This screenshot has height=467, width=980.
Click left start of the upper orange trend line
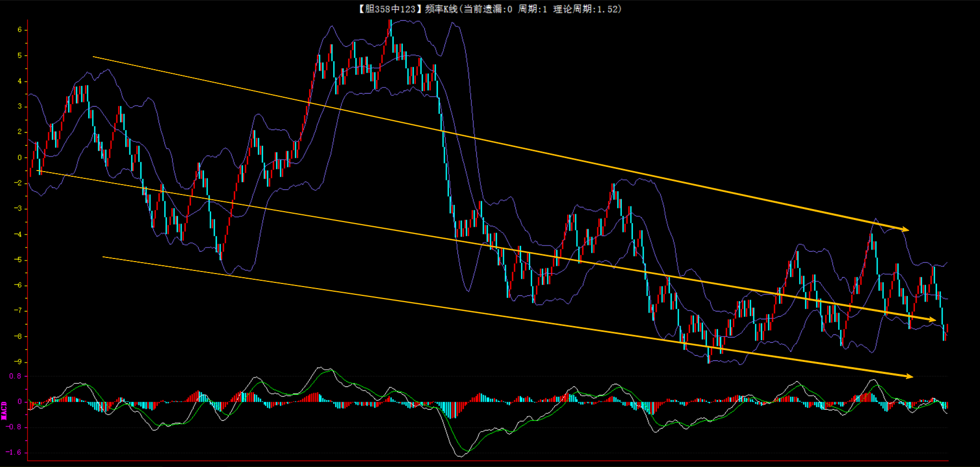[x=94, y=57]
